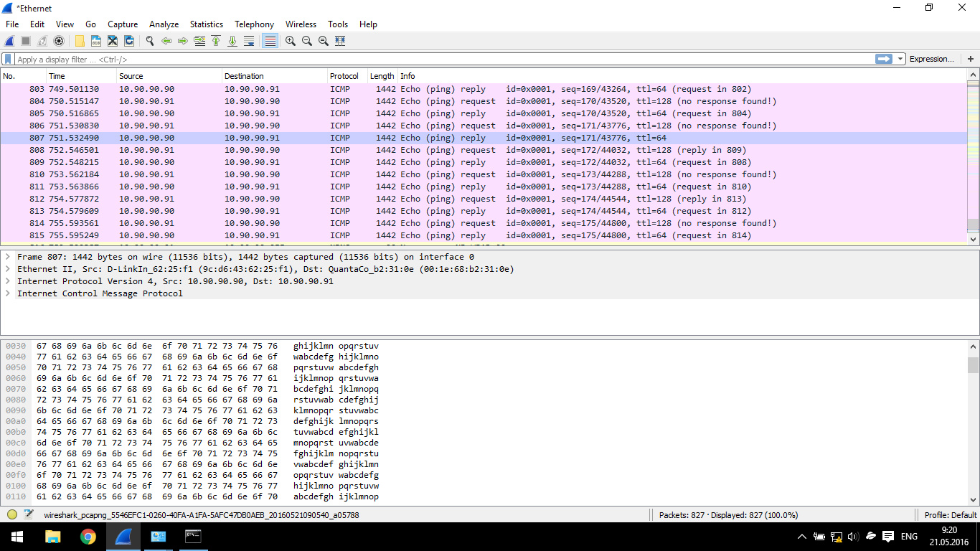The height and width of the screenshot is (551, 980).
Task: Zoom in on packet list text
Action: click(x=290, y=42)
